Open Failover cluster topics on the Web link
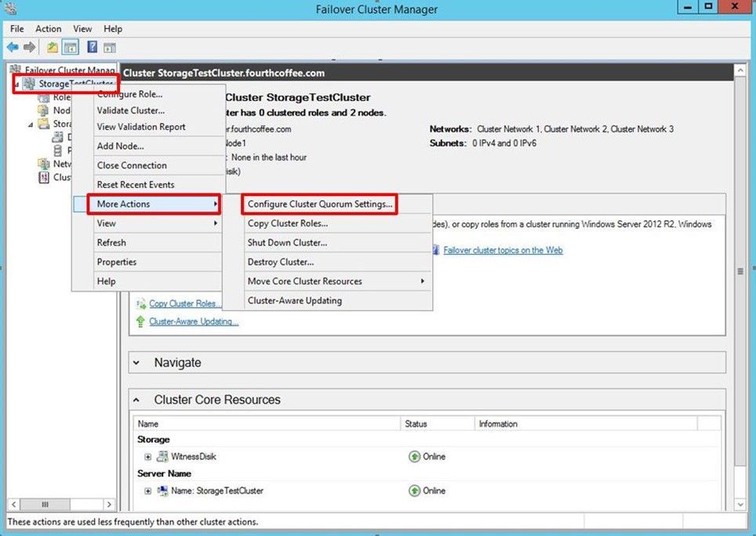This screenshot has height=536, width=756. pos(503,250)
